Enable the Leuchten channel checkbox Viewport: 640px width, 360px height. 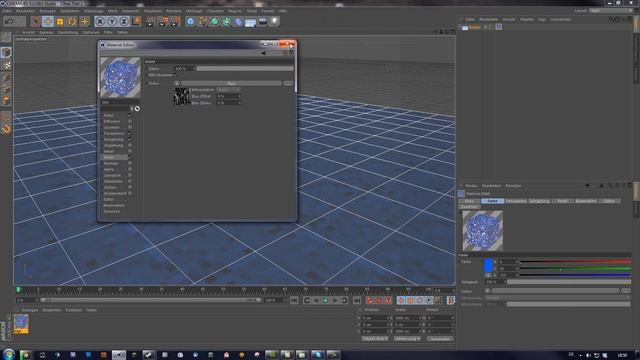coord(130,127)
